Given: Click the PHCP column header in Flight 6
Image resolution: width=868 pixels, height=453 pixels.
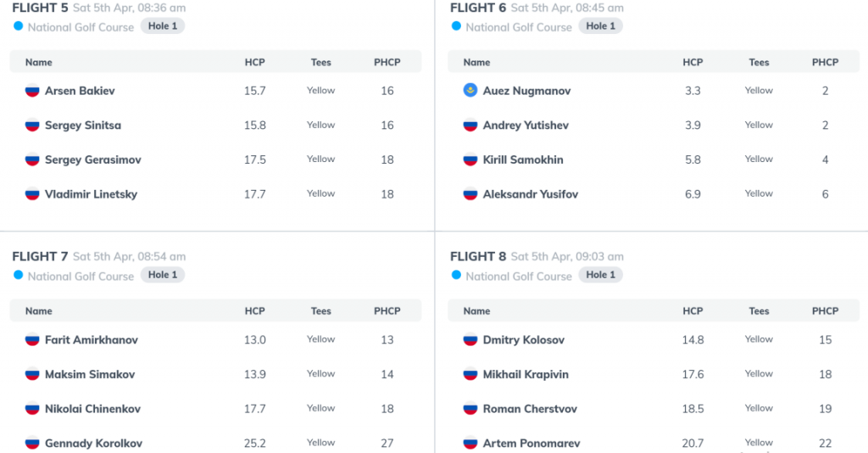Looking at the screenshot, I should 825,62.
